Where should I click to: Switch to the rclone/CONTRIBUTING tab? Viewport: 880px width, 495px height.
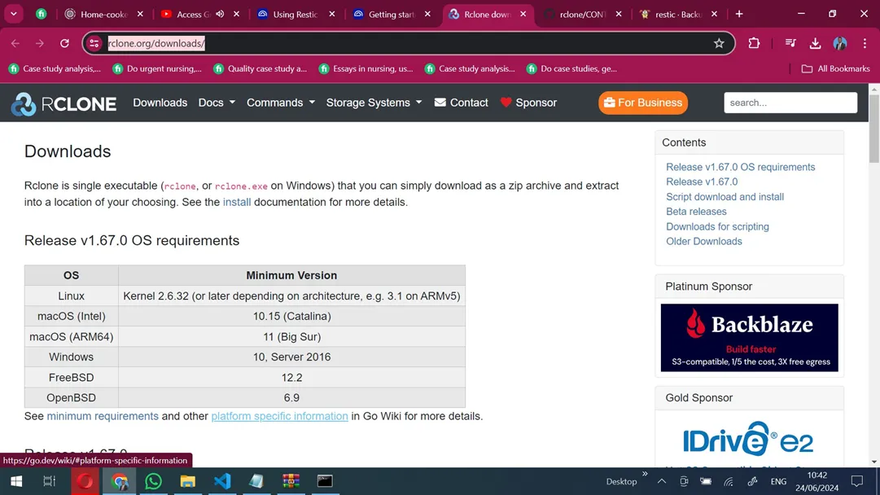pos(582,15)
